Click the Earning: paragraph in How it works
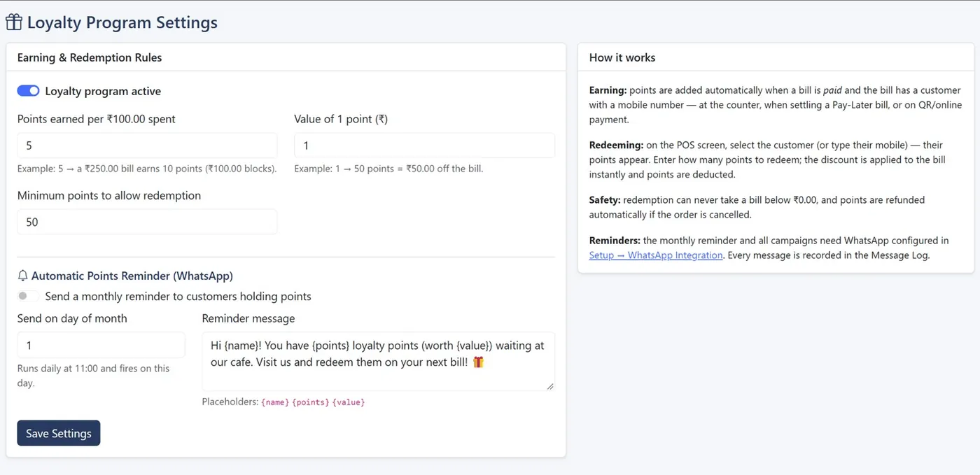 coord(776,105)
